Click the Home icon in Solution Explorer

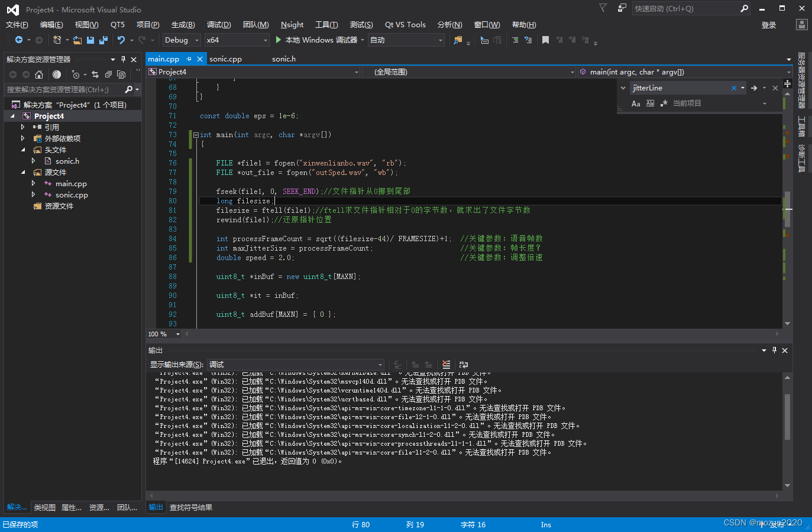39,74
